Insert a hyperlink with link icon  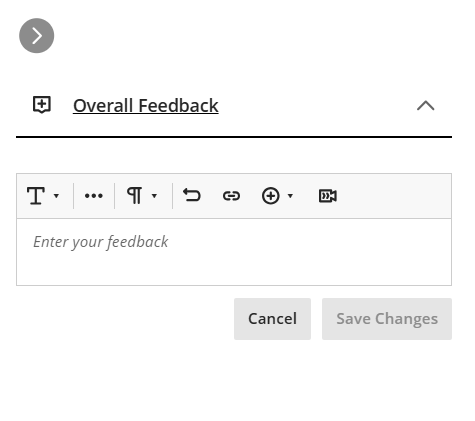pos(231,196)
